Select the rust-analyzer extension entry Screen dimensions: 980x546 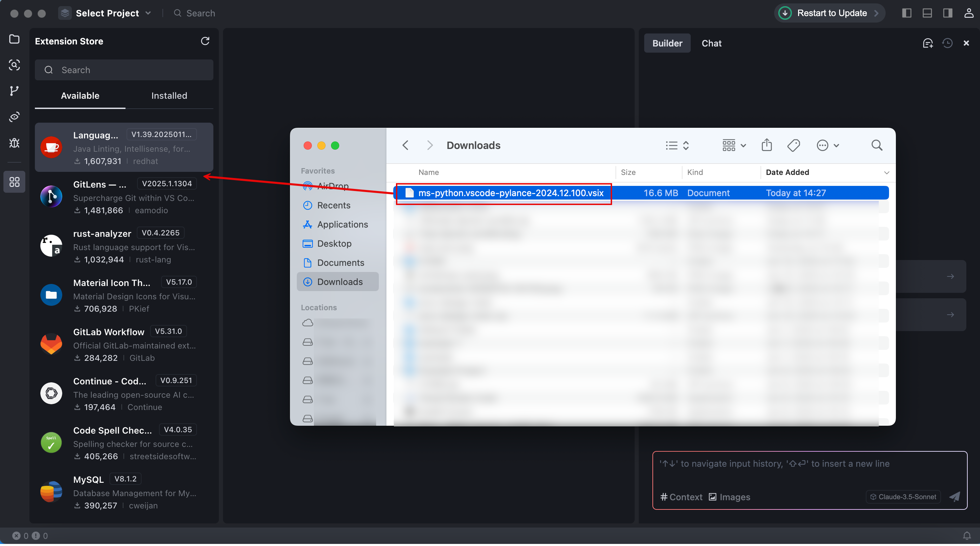tap(124, 246)
